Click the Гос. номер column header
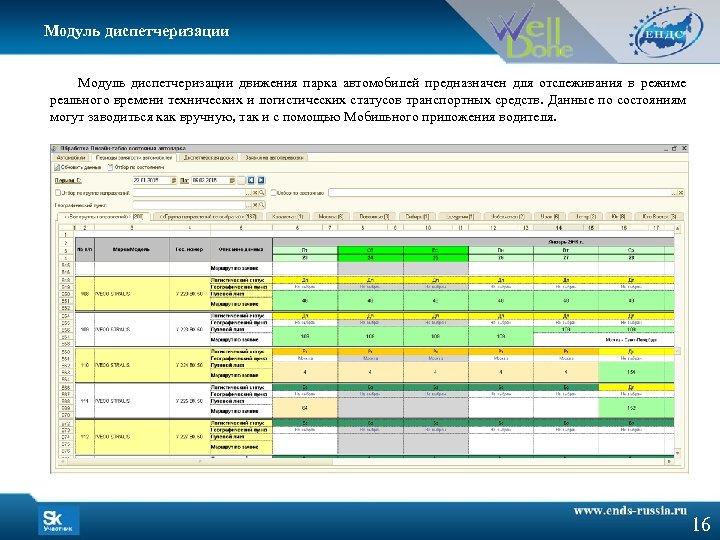The height and width of the screenshot is (540, 720). click(x=190, y=249)
